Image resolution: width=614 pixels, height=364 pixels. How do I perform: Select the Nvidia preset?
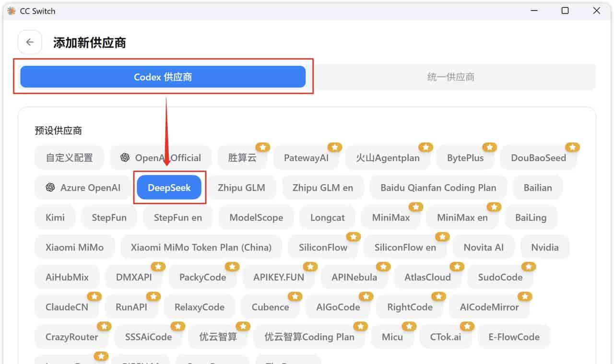[545, 247]
